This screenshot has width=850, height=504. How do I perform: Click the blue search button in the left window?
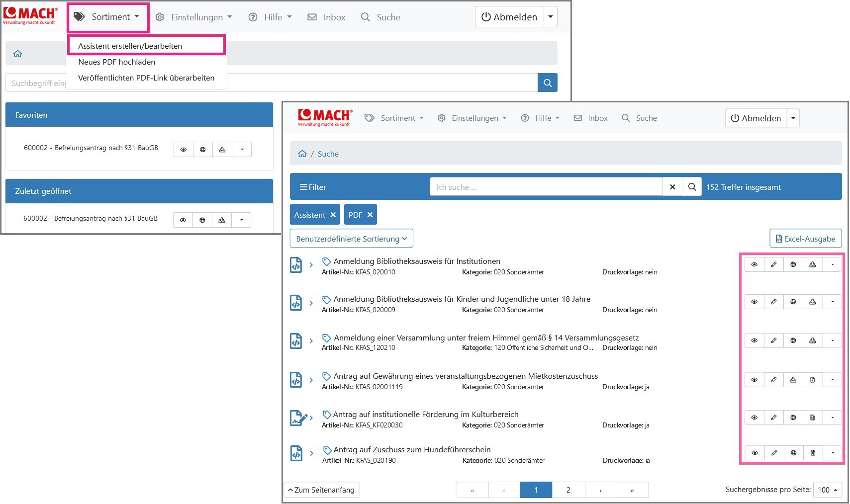(x=547, y=83)
